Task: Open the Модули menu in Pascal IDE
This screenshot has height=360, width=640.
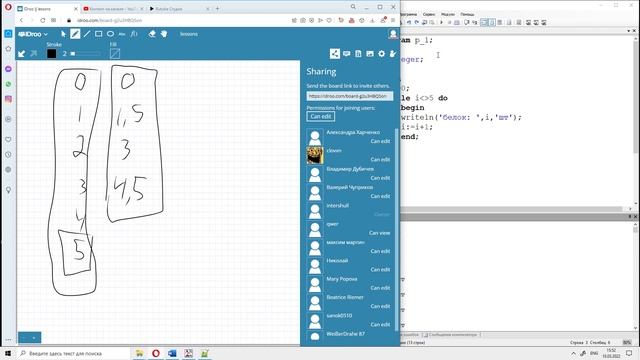Action: 448,14
